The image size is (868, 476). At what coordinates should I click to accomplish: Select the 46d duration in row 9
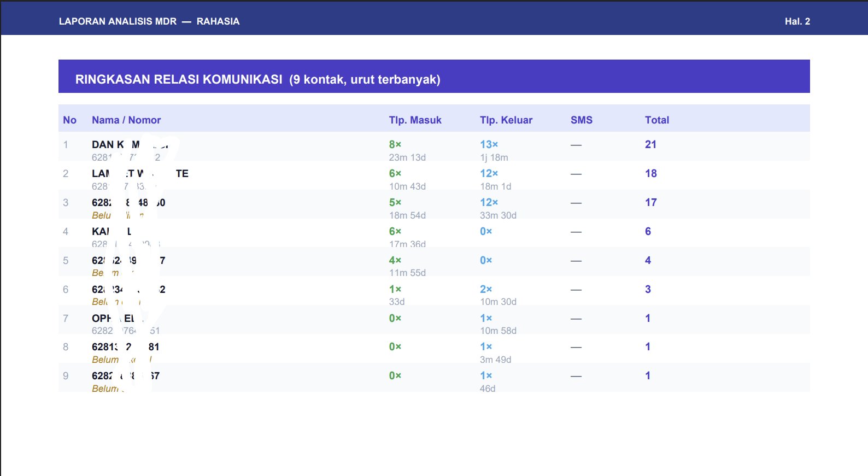[x=488, y=389]
